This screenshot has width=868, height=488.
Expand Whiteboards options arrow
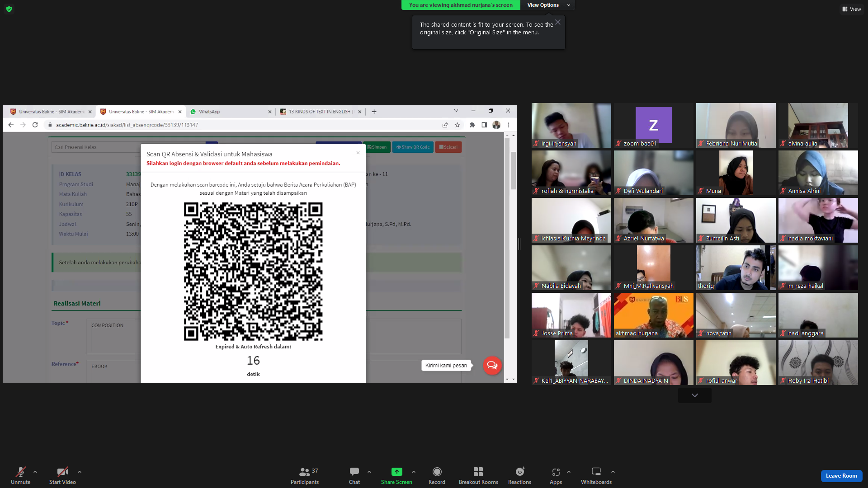click(613, 472)
